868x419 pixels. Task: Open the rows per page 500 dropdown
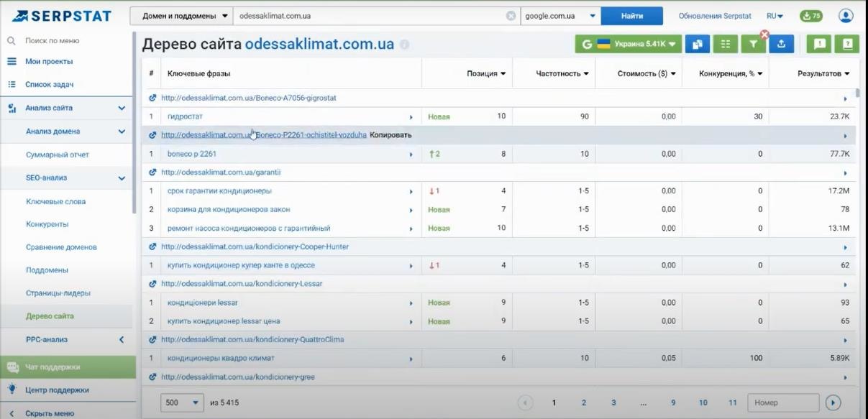(183, 403)
